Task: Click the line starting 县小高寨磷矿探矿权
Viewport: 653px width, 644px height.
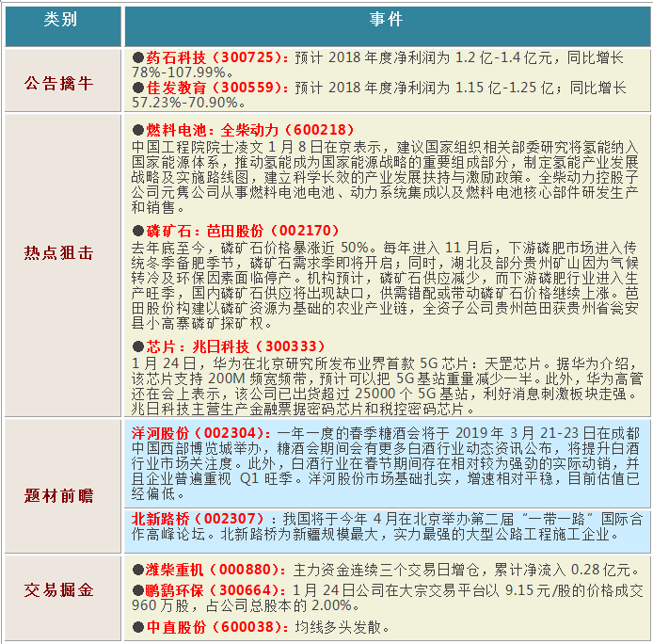Action: click(201, 323)
